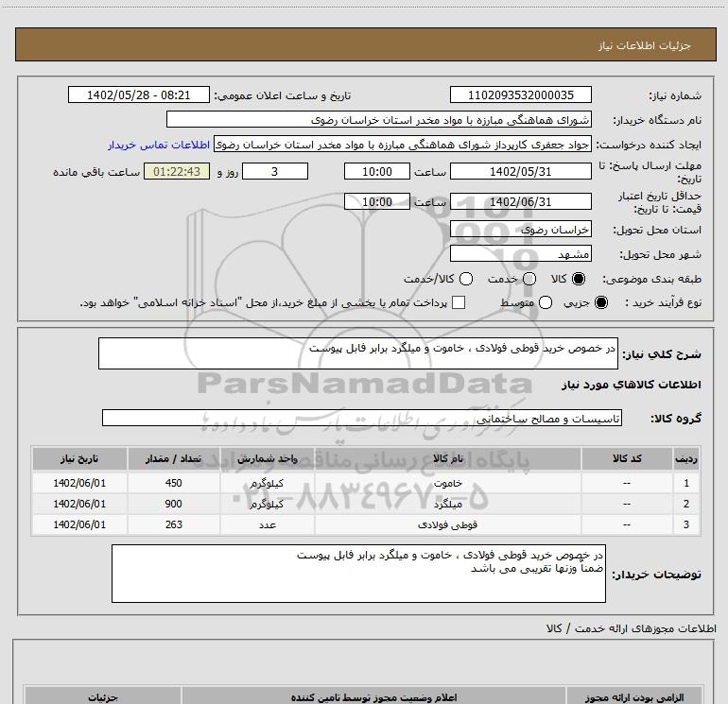Click quantity 263 in the table
The width and height of the screenshot is (728, 704).
[173, 524]
